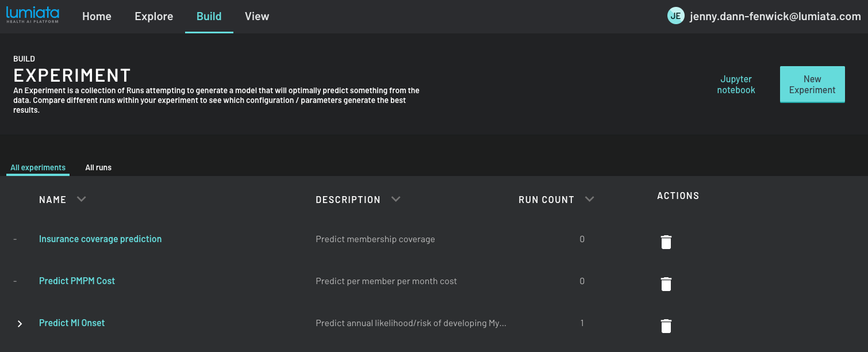
Task: Delete the Insurance coverage prediction experiment
Action: click(666, 242)
